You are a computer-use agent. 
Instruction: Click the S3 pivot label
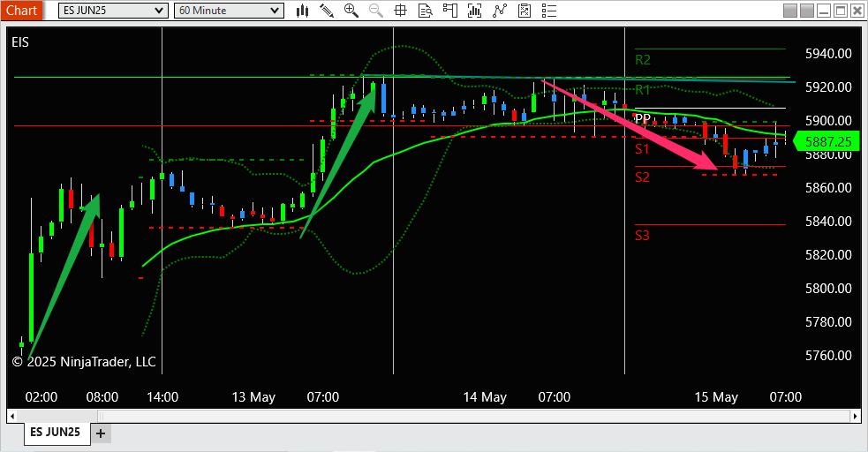click(642, 236)
